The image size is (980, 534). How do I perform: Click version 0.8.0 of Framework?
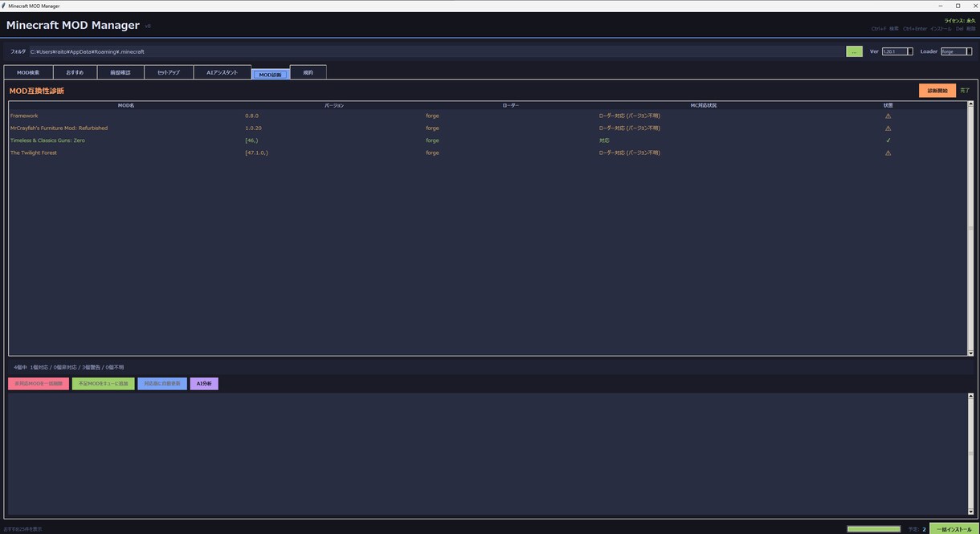pos(252,116)
